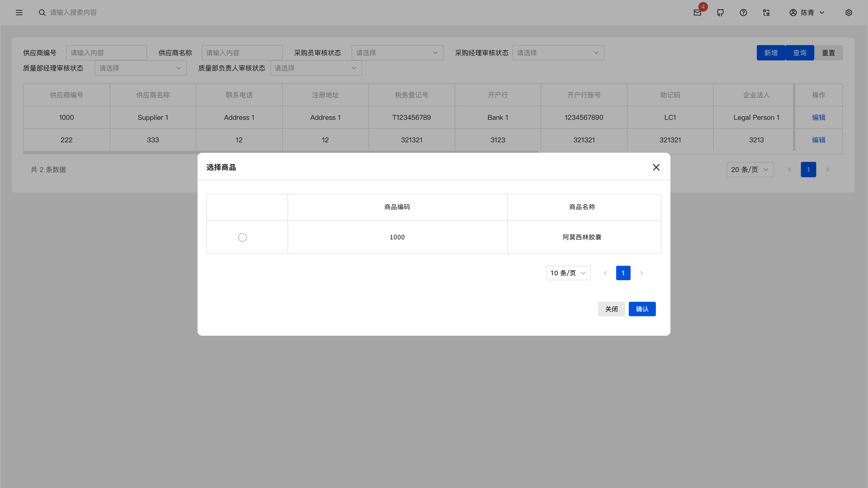Image resolution: width=868 pixels, height=488 pixels.
Task: Open the mail notifications icon
Action: pyautogui.click(x=698, y=13)
